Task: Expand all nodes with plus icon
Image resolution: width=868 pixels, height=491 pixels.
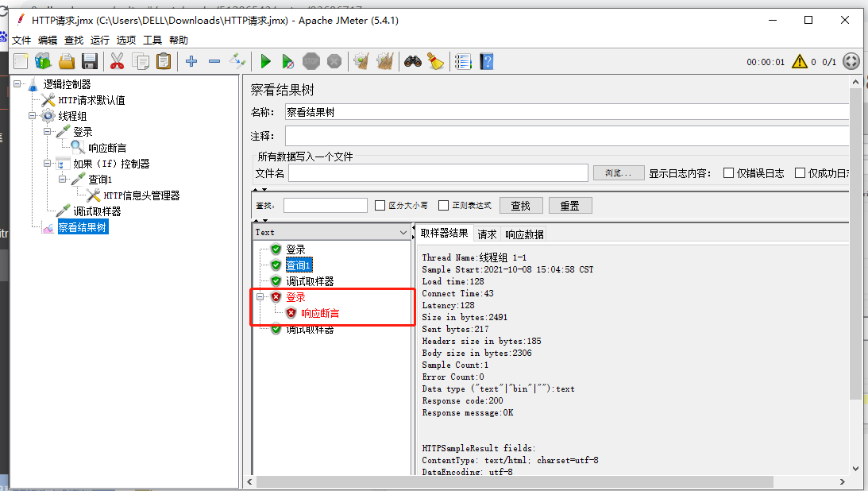Action: (x=191, y=61)
